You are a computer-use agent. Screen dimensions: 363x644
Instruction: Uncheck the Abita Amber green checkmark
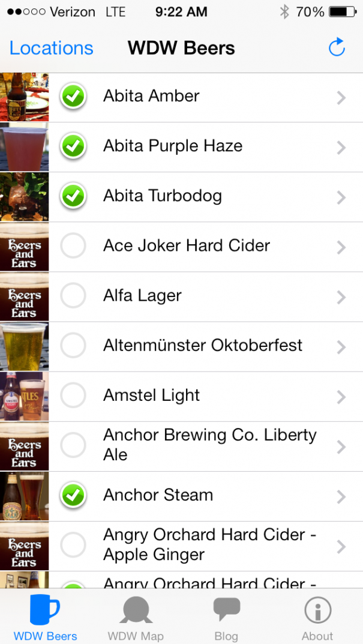click(x=73, y=97)
